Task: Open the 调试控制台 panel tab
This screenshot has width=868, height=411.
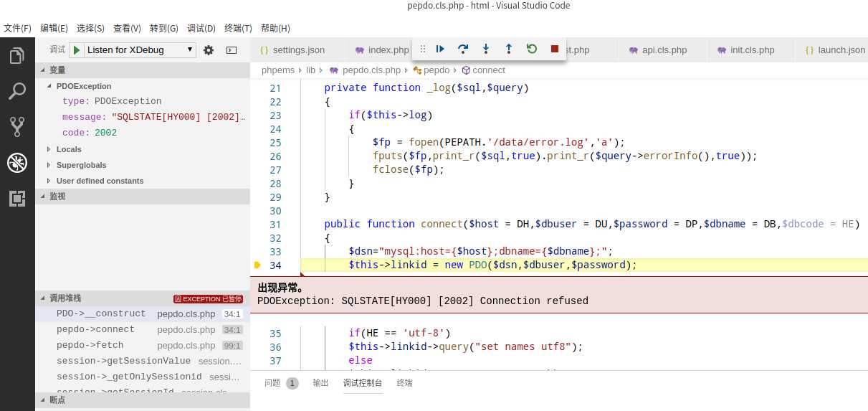Action: point(363,383)
